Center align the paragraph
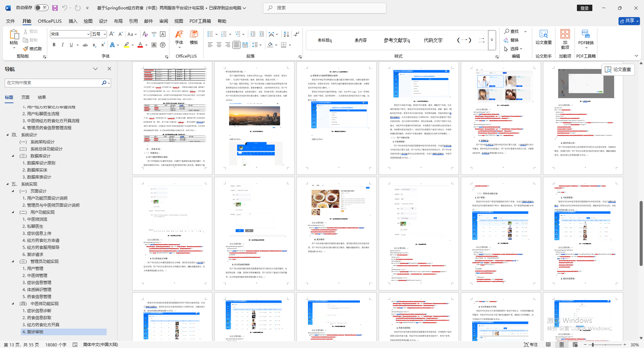 219,45
